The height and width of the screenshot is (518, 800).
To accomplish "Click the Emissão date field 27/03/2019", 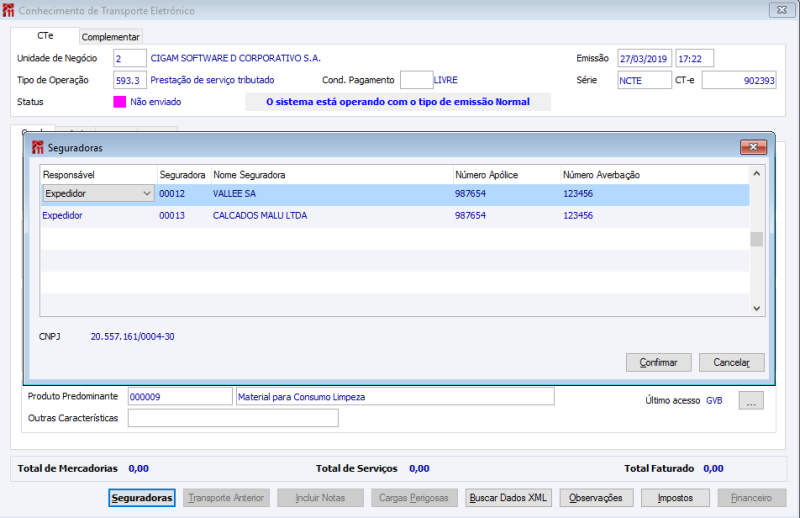I will pyautogui.click(x=644, y=58).
